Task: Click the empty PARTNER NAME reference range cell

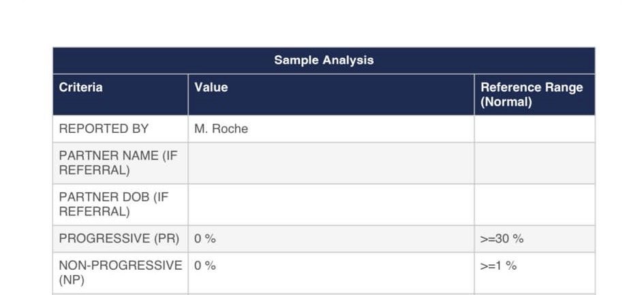Action: [x=534, y=163]
